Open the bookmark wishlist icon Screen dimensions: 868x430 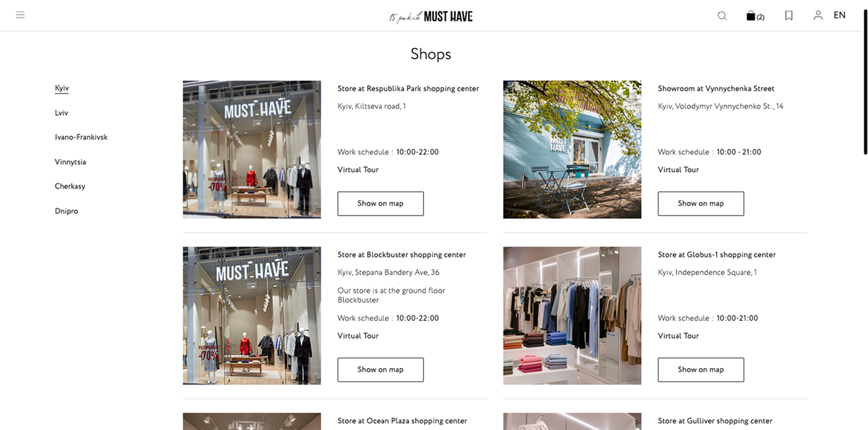coord(789,15)
